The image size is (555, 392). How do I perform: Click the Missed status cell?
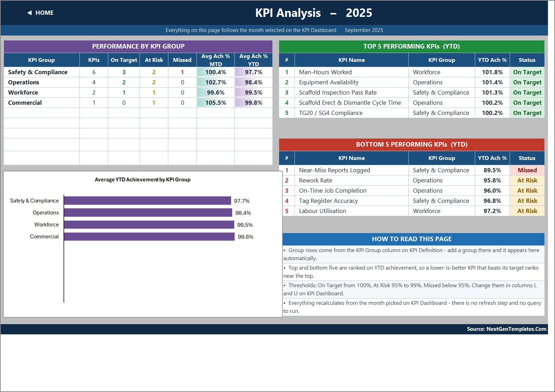click(x=527, y=170)
